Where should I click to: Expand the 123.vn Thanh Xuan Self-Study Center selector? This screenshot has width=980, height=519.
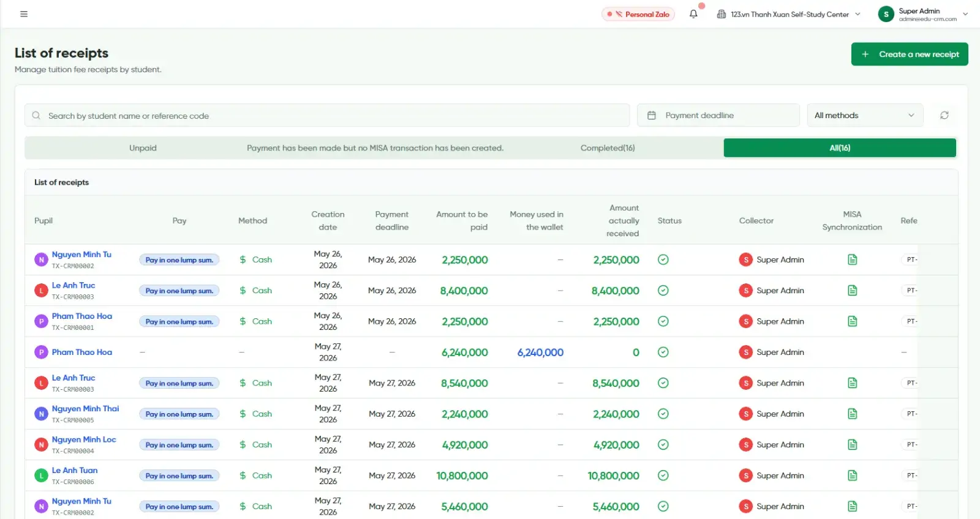(789, 14)
